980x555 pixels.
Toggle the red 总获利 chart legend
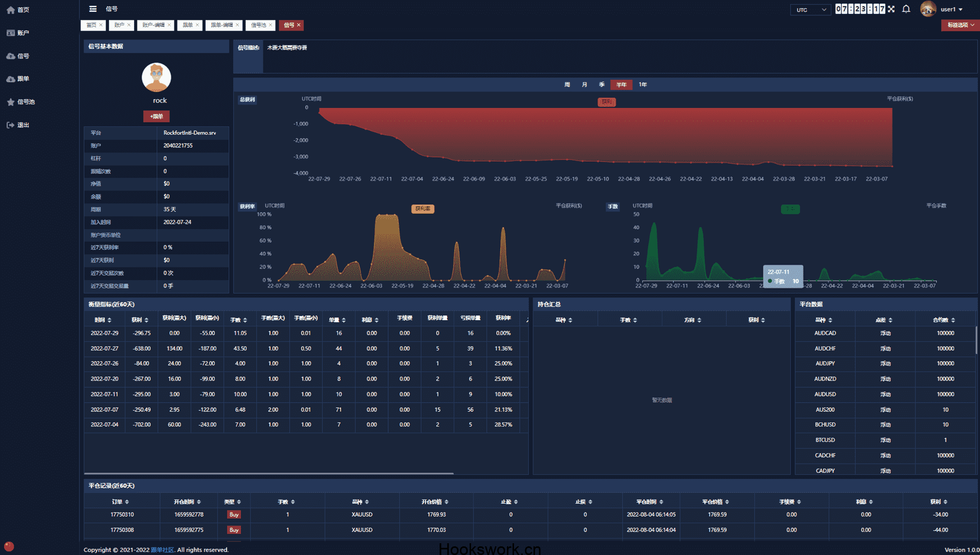607,102
